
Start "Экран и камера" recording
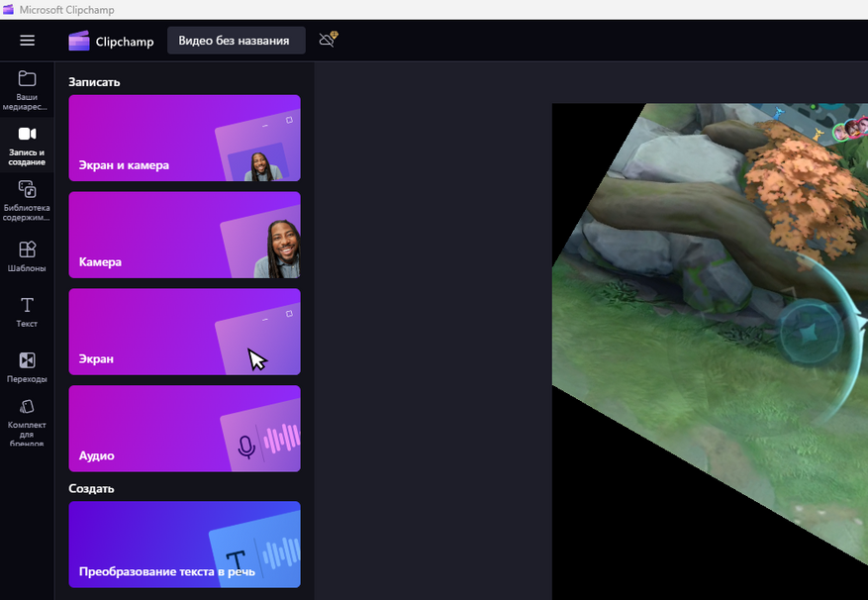point(184,138)
